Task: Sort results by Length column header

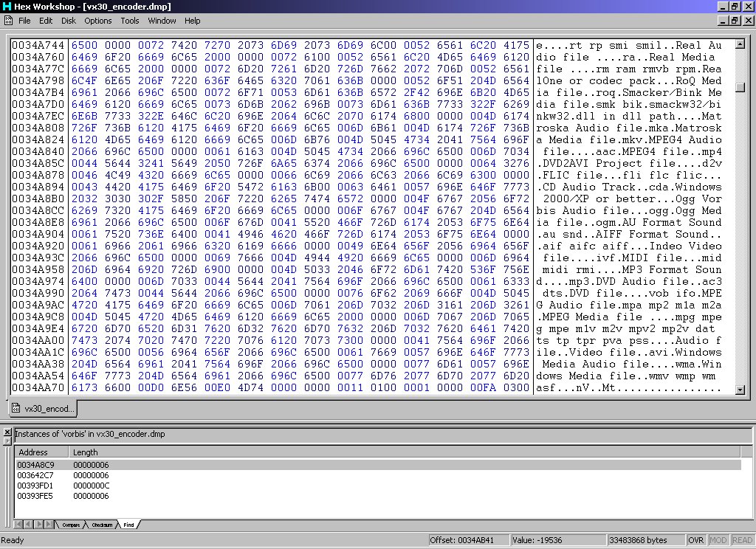Action: [x=404, y=452]
